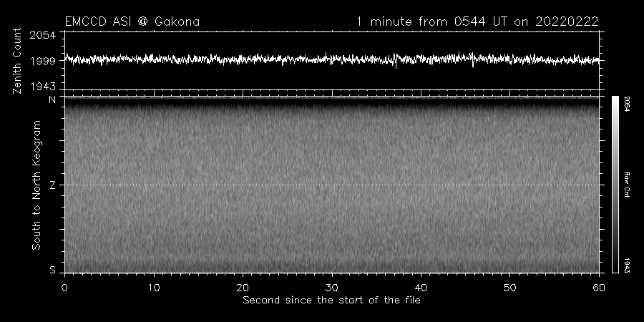644x322 pixels.
Task: Click the keogram image panel
Action: (x=332, y=185)
